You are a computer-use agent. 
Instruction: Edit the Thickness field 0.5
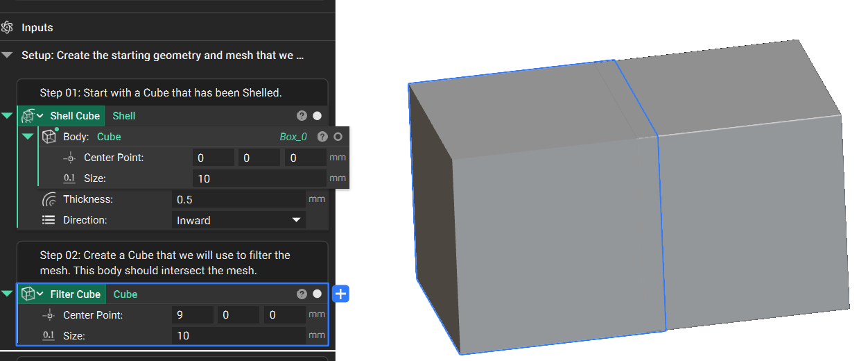point(238,199)
